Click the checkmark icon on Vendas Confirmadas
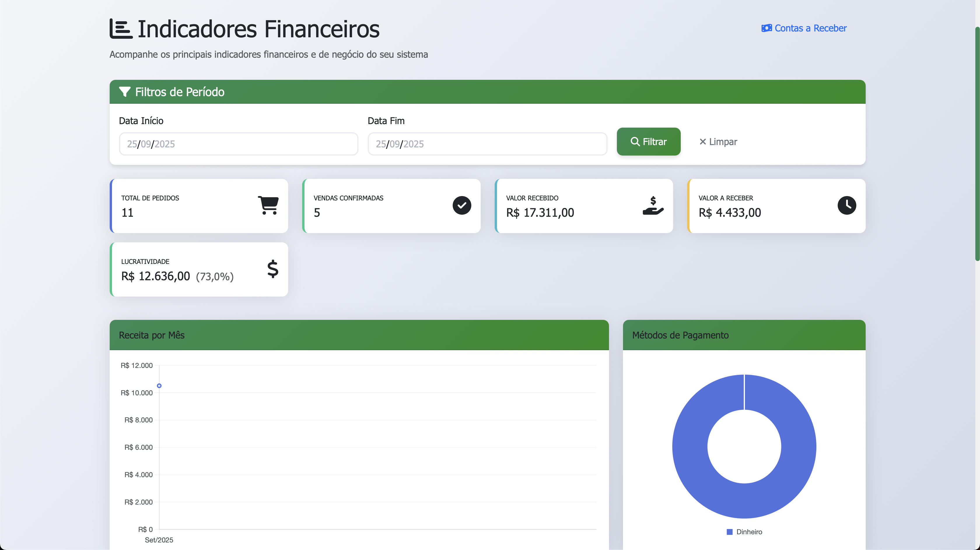The height and width of the screenshot is (550, 980). tap(461, 205)
